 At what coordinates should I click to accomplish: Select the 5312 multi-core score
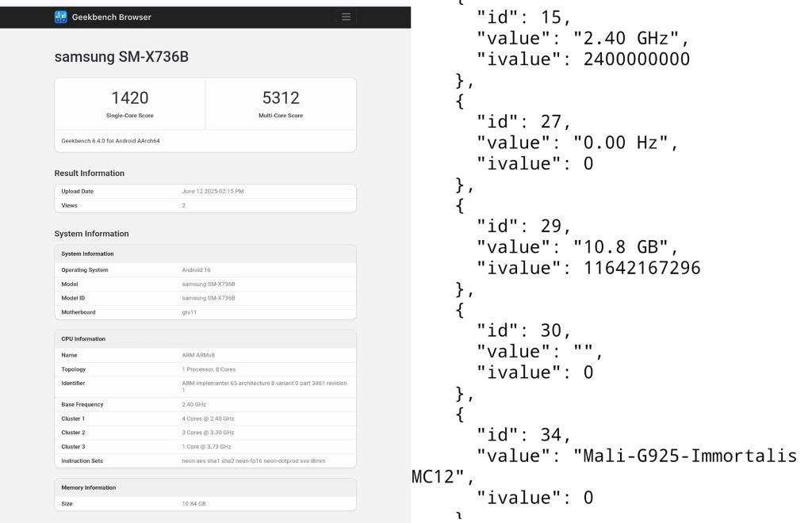coord(281,97)
